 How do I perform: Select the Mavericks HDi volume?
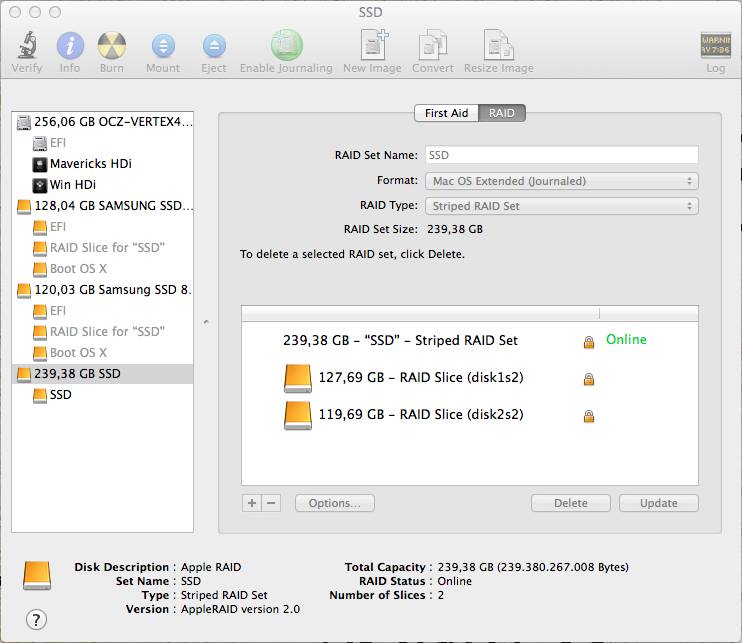[103, 164]
